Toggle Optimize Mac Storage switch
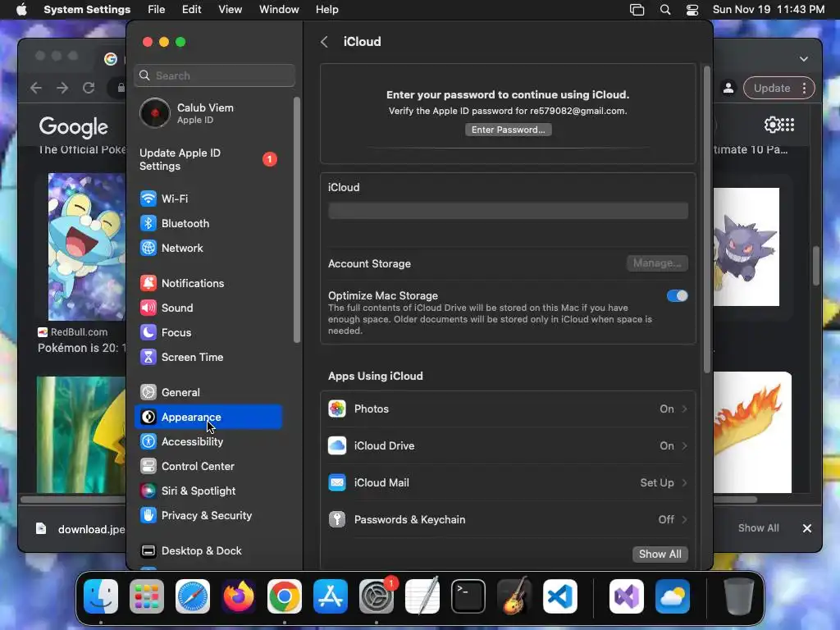The image size is (840, 630). pyautogui.click(x=677, y=295)
